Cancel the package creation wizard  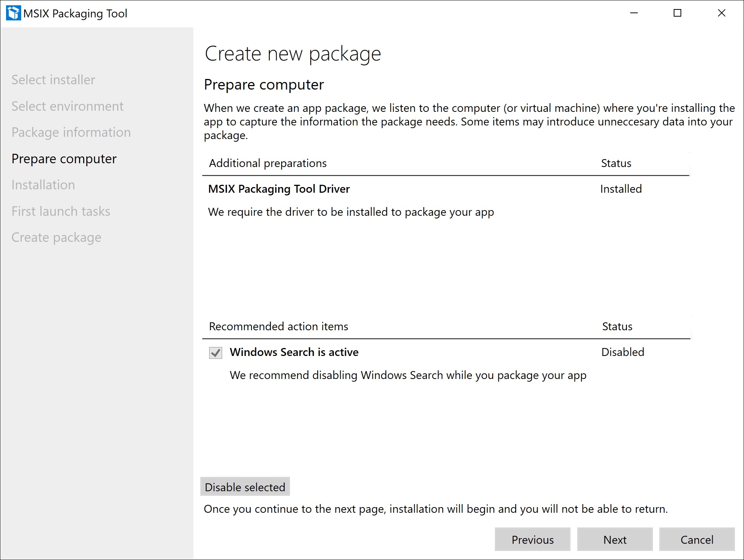[697, 540]
